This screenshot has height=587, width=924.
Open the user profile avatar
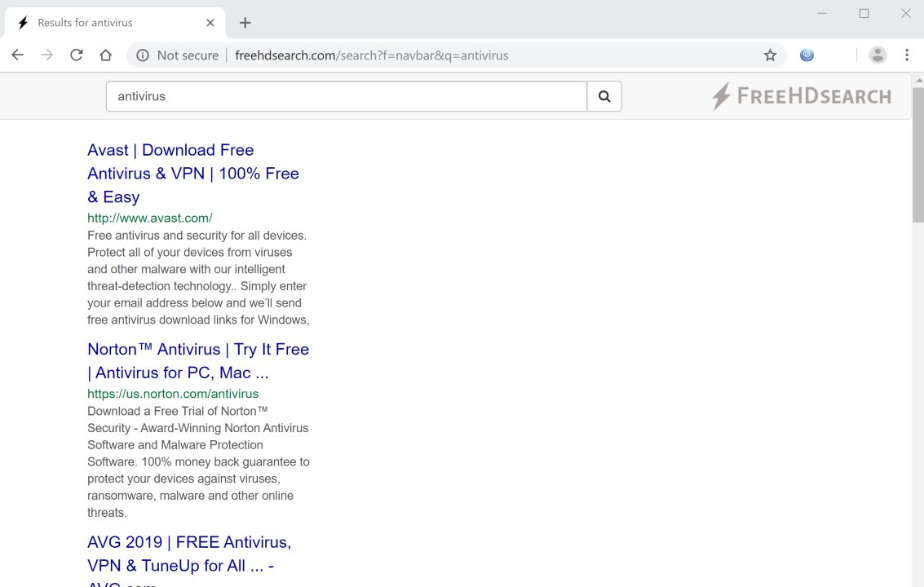click(x=878, y=55)
